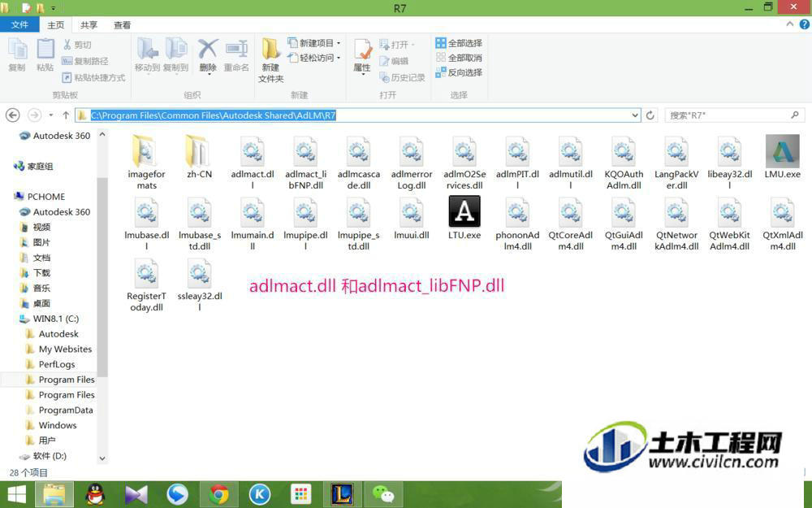Click the Paste (粘贴) ribbon icon
Screen dimensions: 812x508
pyautogui.click(x=45, y=55)
